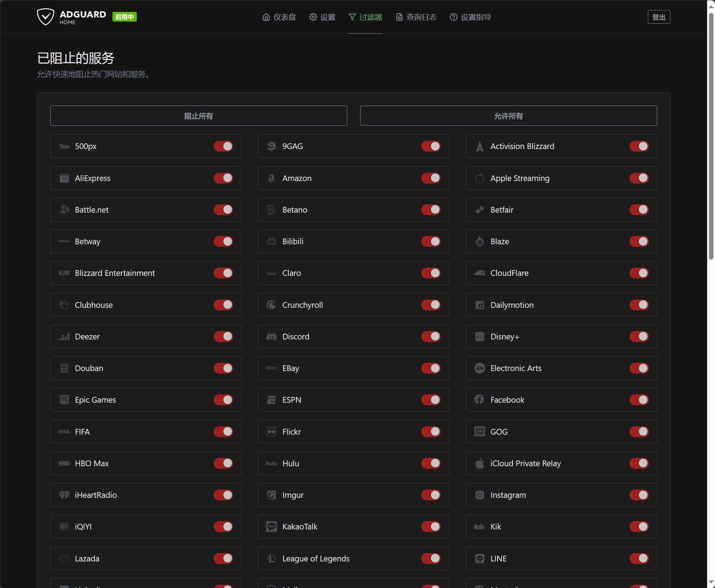Click the Bilibili TV icon
Viewport: 715px width, 588px height.
[x=271, y=241]
